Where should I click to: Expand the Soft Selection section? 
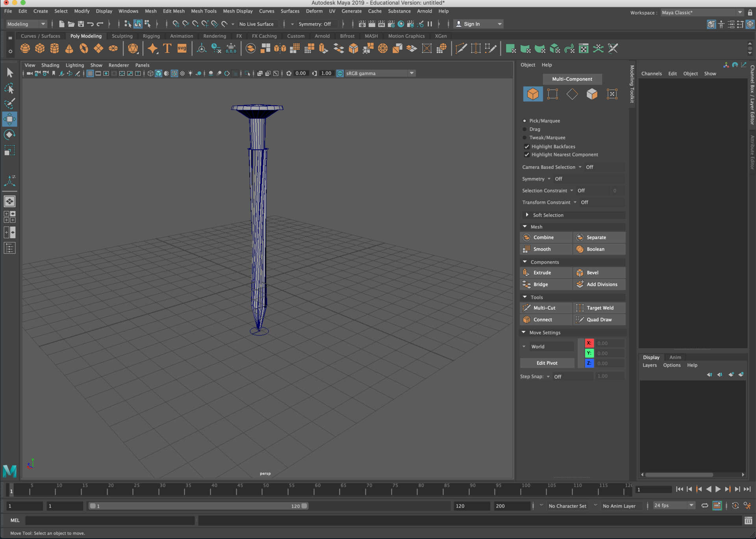click(x=528, y=215)
